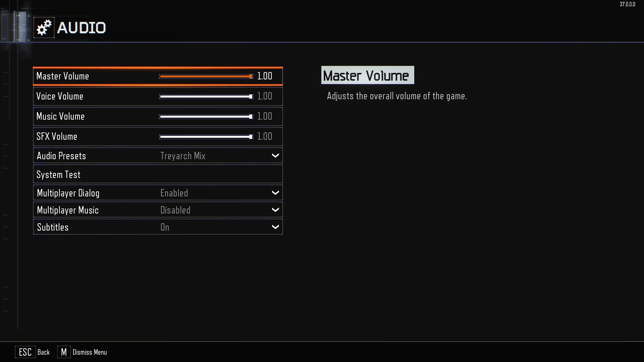The image size is (644, 362).
Task: Press ESC to go Back
Action: tap(25, 352)
